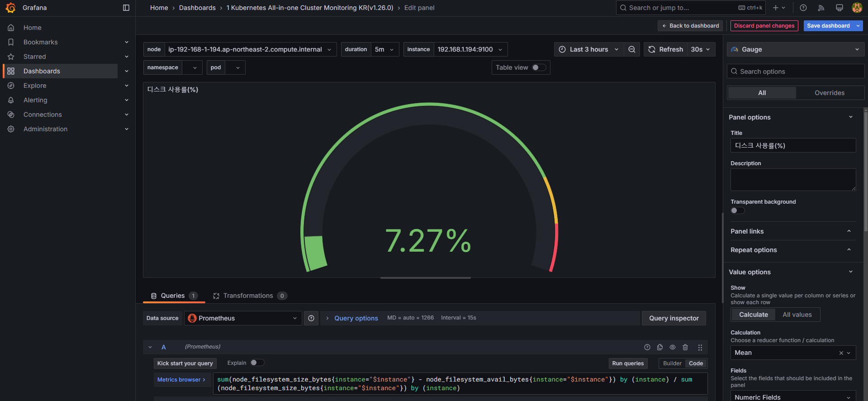Click the Run queries button
The width and height of the screenshot is (868, 401).
[x=628, y=363]
